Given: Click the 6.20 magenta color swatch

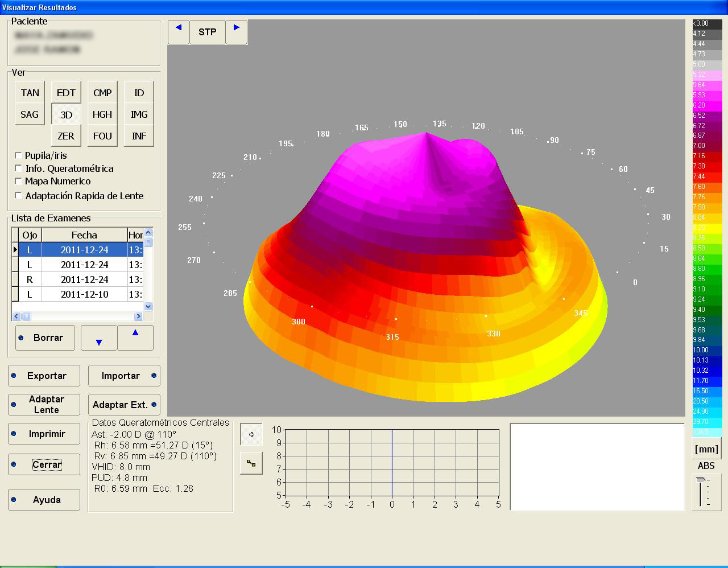Looking at the screenshot, I should (x=707, y=105).
